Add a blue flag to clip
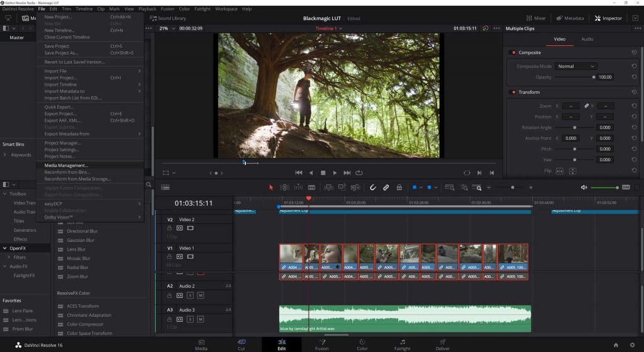This screenshot has height=352, width=644. pos(414,188)
